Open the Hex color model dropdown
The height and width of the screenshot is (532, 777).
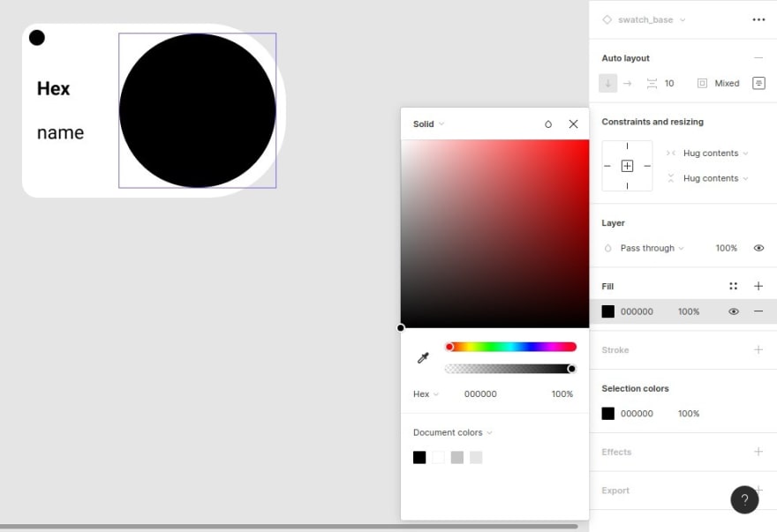click(x=426, y=394)
